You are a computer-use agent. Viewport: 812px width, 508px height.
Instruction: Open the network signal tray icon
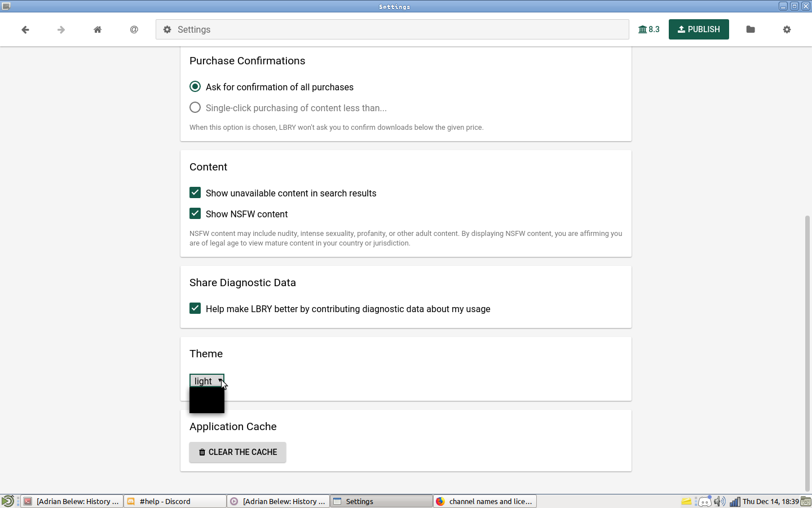(735, 501)
